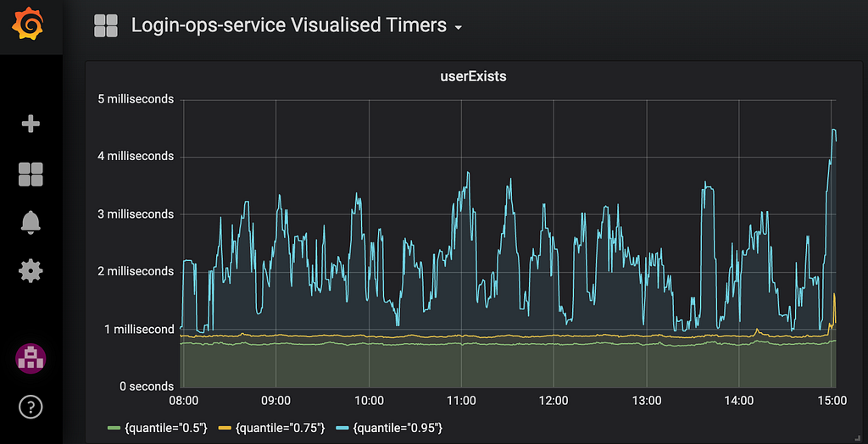This screenshot has height=444, width=868.
Task: Expand the dashboard title caret arrow
Action: tap(458, 28)
